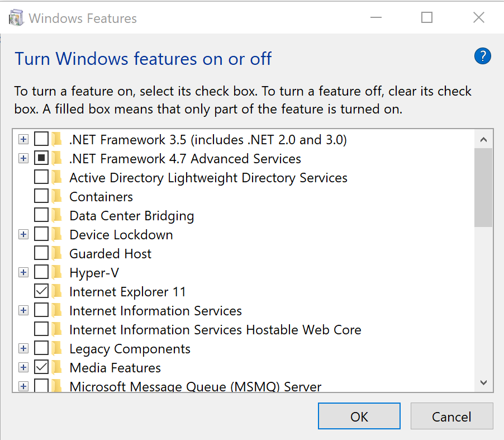
Task: Expand .NET Framework 4.7 Advanced Services node
Action: pos(23,158)
